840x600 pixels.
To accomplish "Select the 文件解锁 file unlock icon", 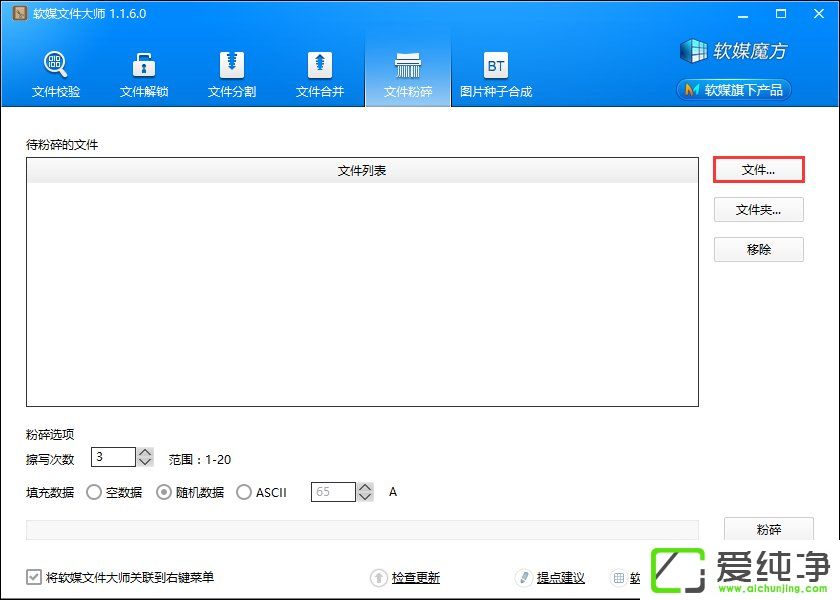I will [144, 74].
